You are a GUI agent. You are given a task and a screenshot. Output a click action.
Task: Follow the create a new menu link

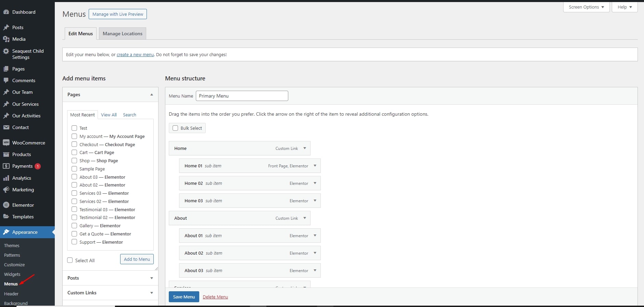point(135,54)
